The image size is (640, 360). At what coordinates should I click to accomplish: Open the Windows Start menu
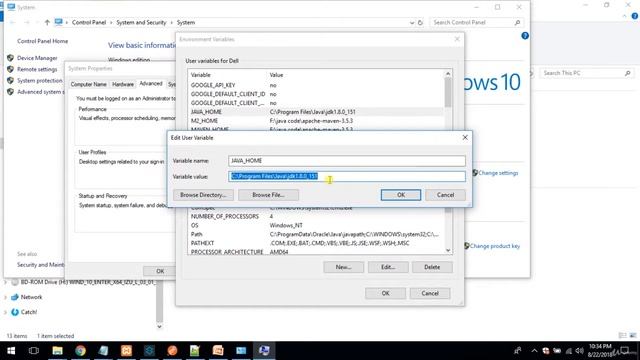click(11, 351)
